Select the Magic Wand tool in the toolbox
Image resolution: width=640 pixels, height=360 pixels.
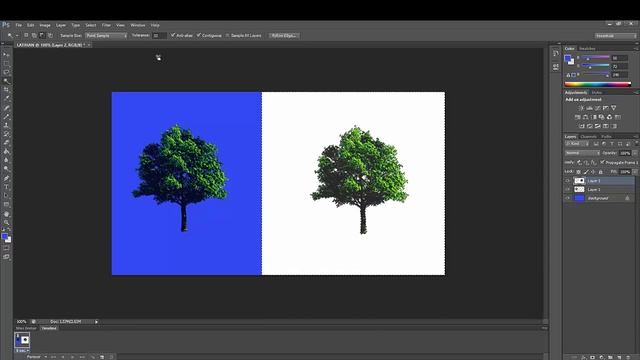point(6,81)
